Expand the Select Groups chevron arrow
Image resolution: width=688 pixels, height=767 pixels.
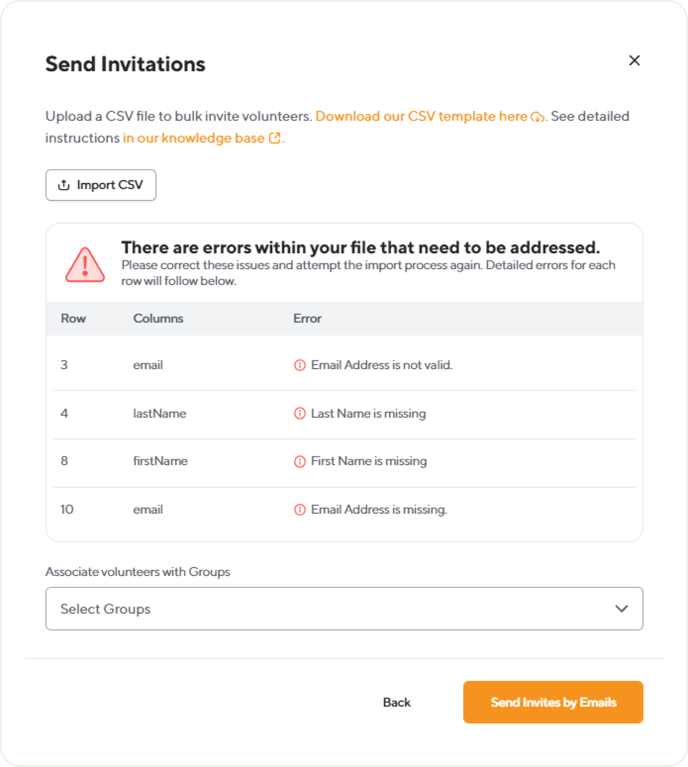(621, 609)
